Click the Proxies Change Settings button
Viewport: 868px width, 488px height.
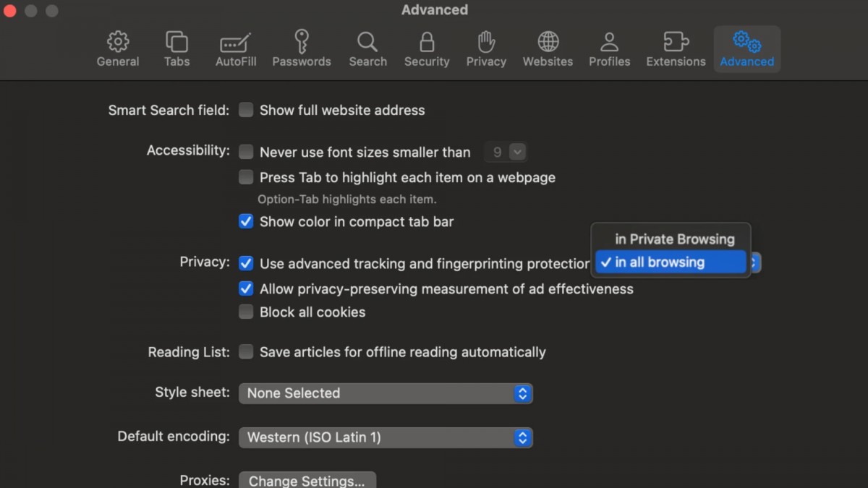(307, 481)
